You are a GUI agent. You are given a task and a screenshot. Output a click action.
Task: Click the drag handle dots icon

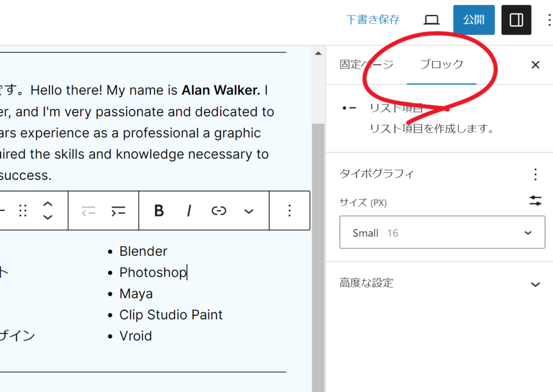tap(23, 211)
